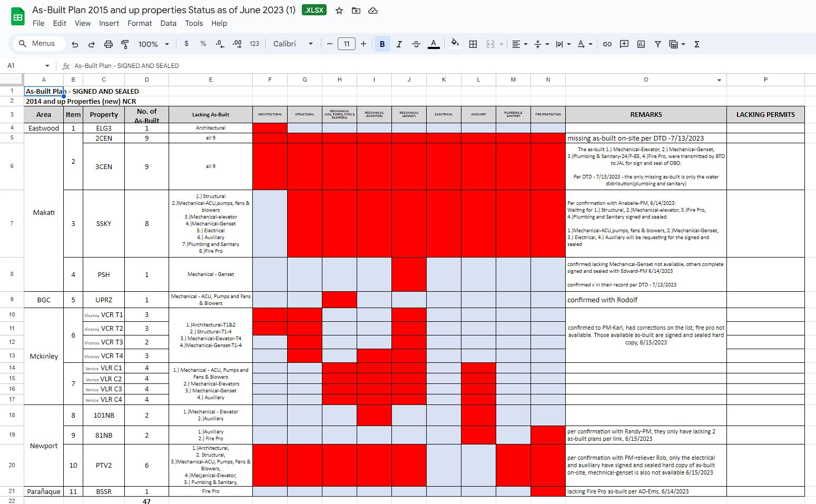
Task: Open the Data menu
Action: click(x=169, y=23)
